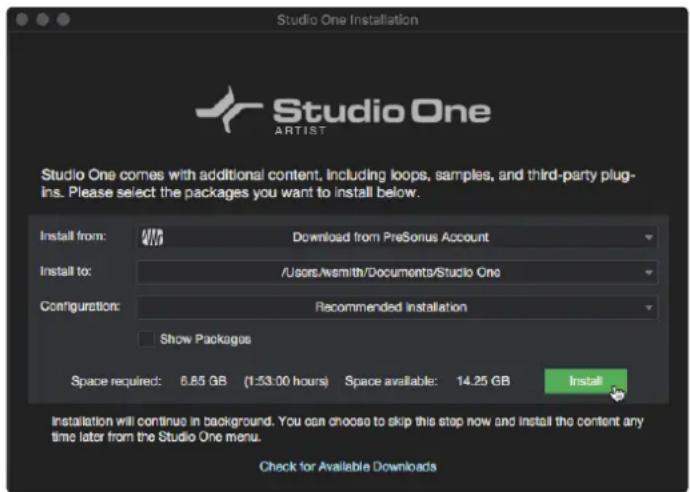
Task: Click the Space required value 6.85 GB
Action: (x=203, y=381)
